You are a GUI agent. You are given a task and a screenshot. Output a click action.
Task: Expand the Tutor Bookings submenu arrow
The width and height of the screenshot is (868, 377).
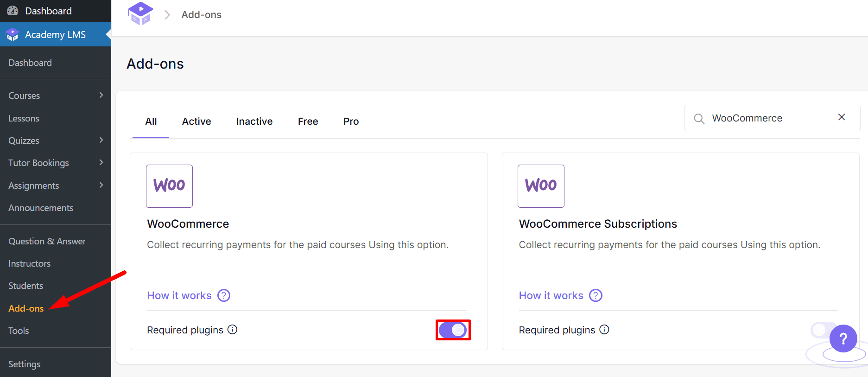101,162
